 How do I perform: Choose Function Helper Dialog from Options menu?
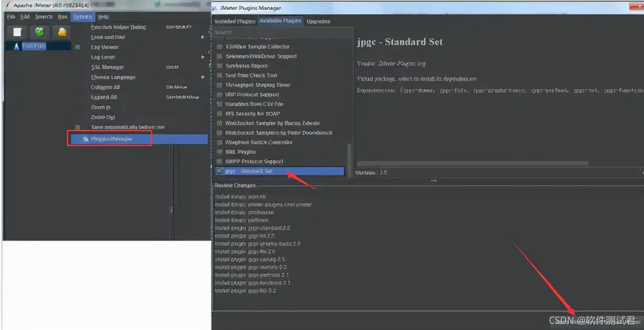pyautogui.click(x=118, y=27)
